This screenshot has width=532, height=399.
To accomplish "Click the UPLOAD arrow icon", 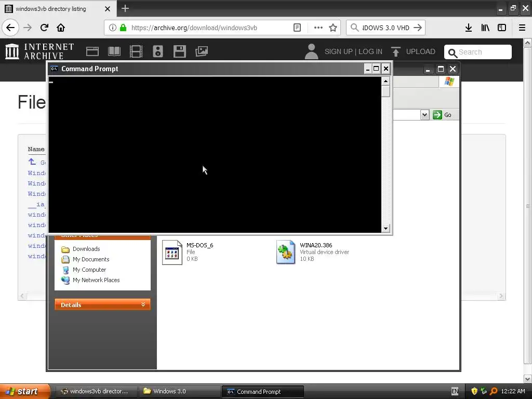I will pyautogui.click(x=396, y=51).
